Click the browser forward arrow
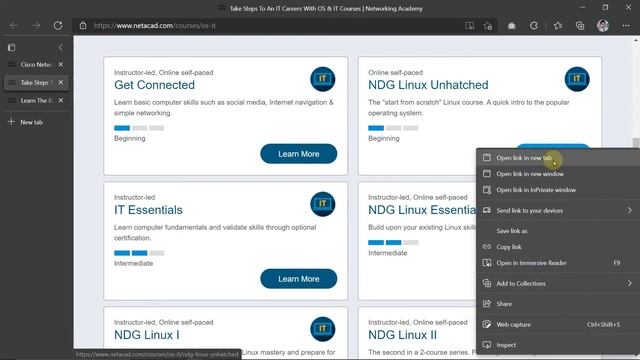The height and width of the screenshot is (360, 640). click(x=36, y=26)
